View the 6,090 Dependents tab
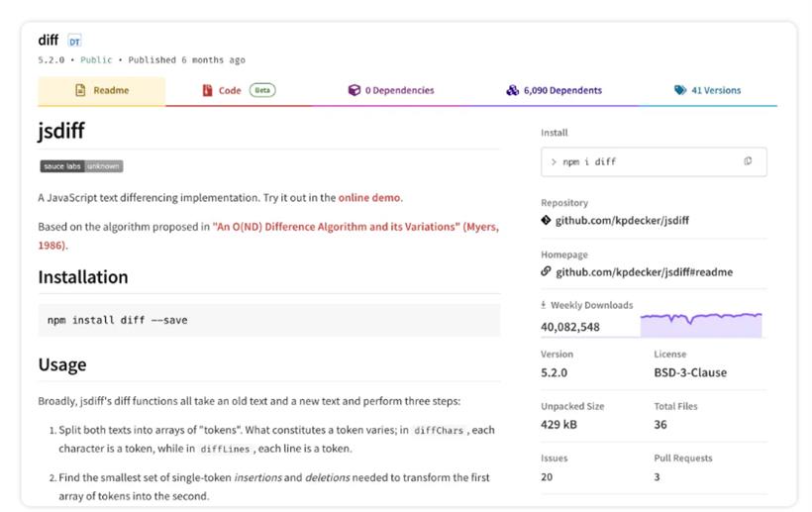 555,90
